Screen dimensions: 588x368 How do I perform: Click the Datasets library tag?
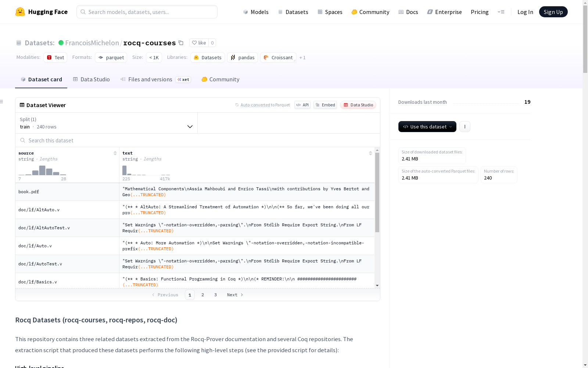208,57
